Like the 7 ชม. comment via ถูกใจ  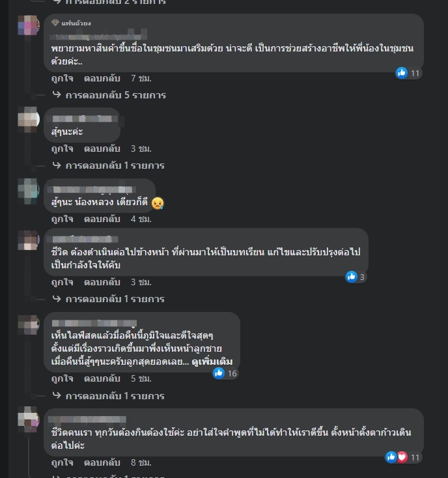pos(62,78)
